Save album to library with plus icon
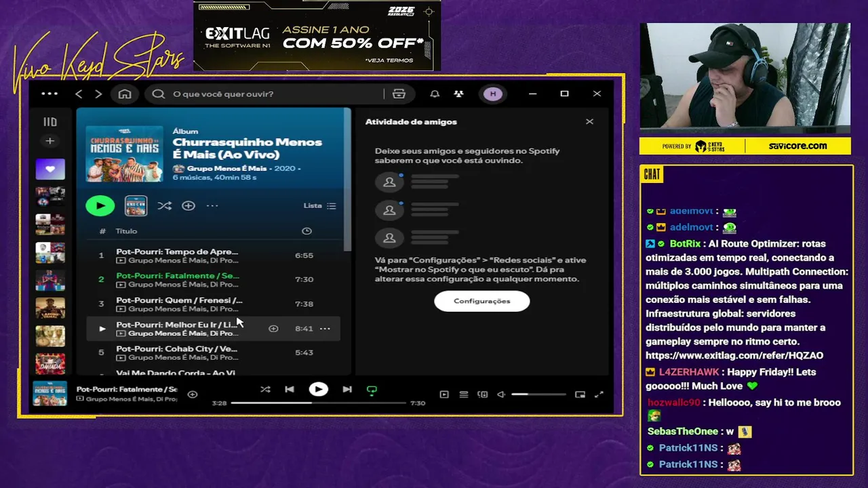Screen dimensions: 868x488 (x=189, y=205)
